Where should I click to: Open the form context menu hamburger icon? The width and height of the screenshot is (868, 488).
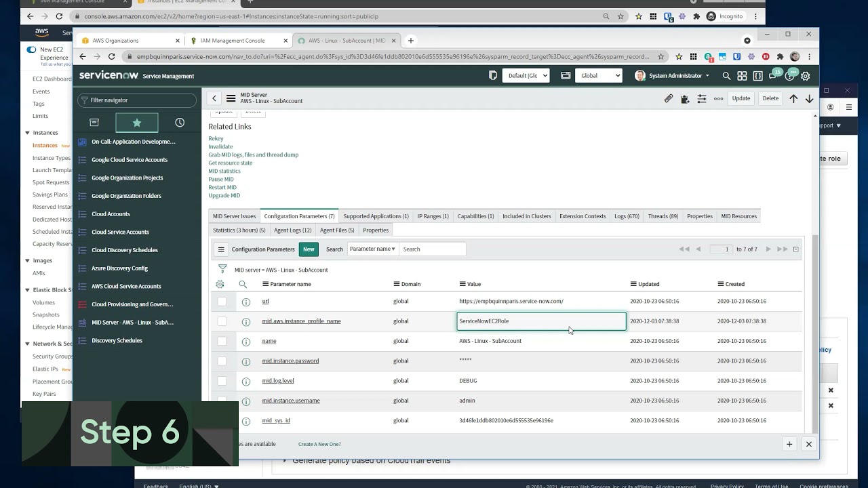[x=231, y=98]
